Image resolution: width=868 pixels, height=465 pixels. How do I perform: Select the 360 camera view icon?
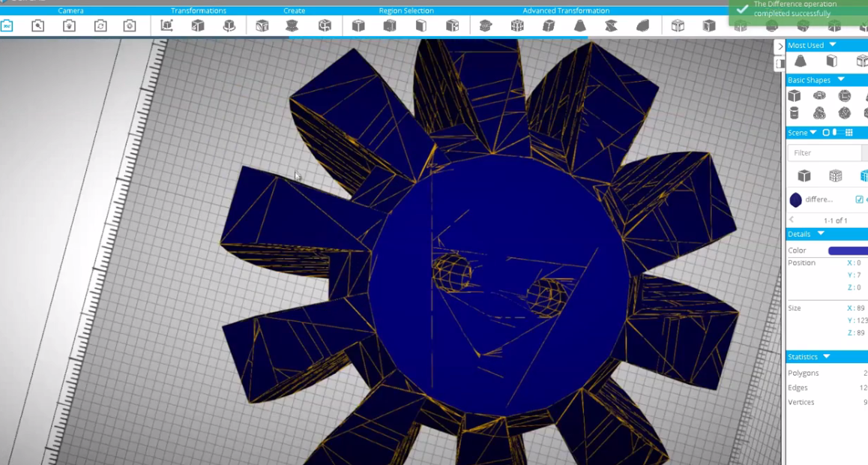(7, 25)
